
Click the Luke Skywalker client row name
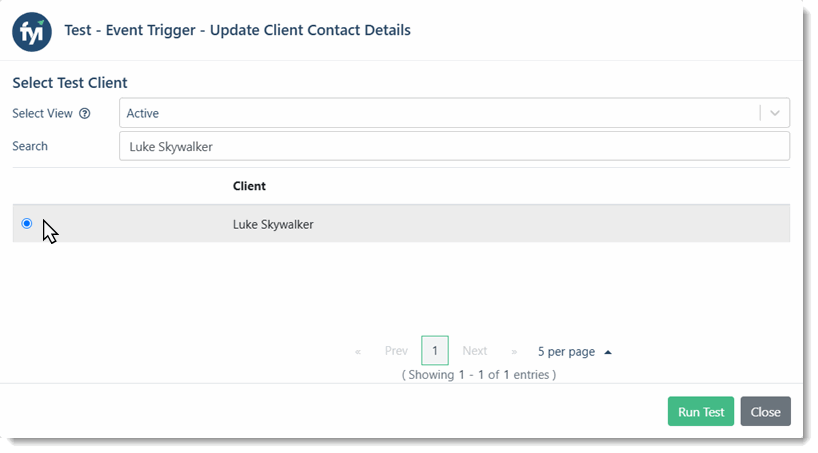click(x=273, y=224)
